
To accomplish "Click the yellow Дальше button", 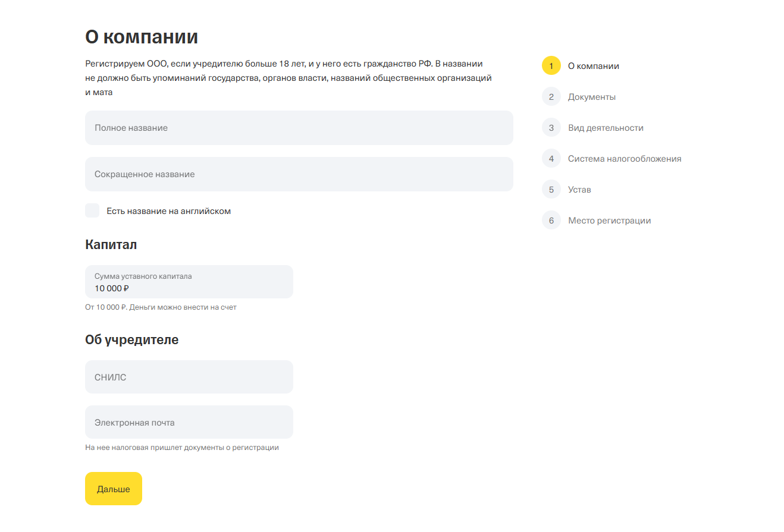I will (x=114, y=489).
